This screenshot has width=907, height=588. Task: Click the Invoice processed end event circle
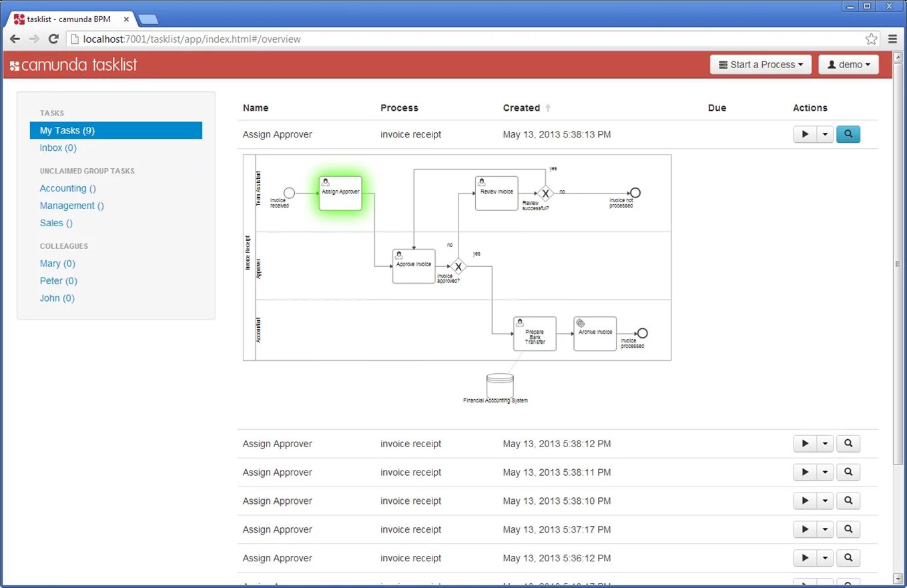[x=643, y=333]
